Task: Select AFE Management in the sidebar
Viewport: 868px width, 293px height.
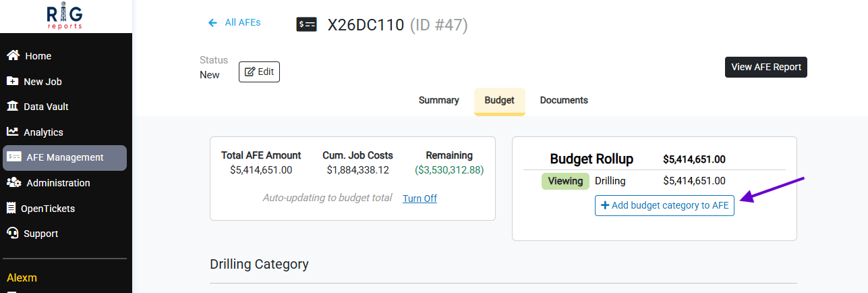Action: (x=65, y=157)
